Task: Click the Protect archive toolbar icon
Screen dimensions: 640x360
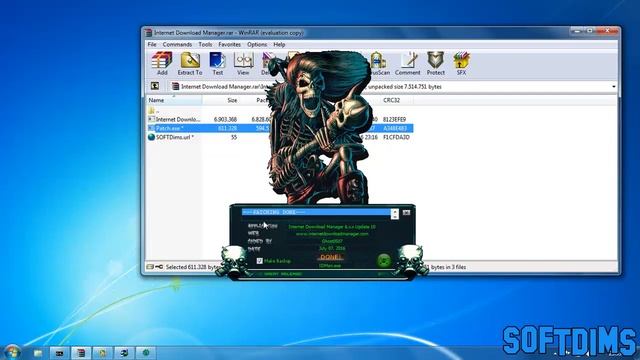Action: click(x=436, y=63)
